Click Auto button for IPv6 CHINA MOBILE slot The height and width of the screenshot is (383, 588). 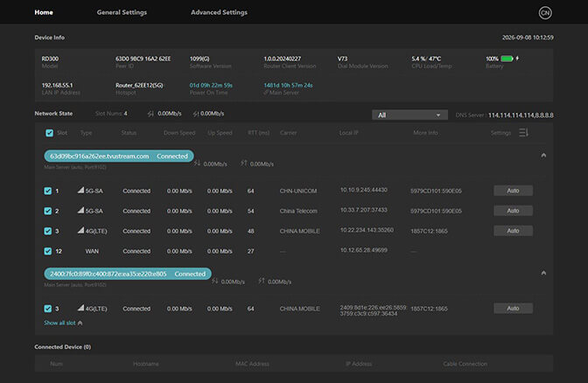[x=513, y=309]
